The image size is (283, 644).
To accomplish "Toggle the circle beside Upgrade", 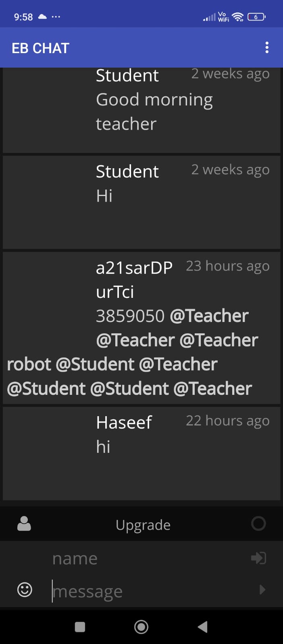I will pyautogui.click(x=258, y=523).
